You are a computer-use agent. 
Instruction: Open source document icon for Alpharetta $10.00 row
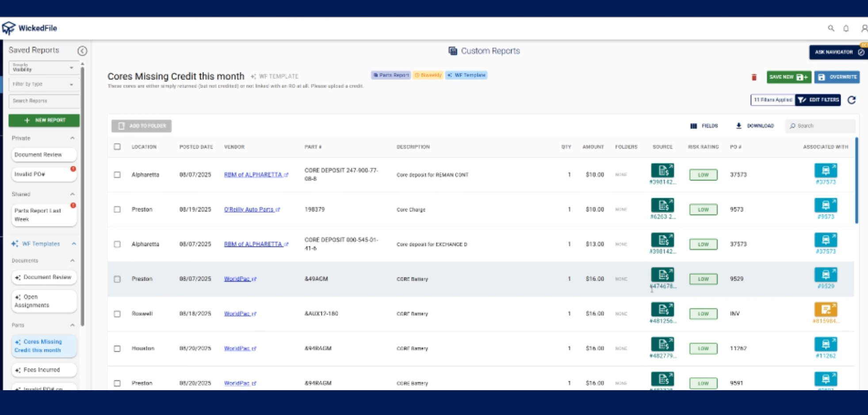662,170
